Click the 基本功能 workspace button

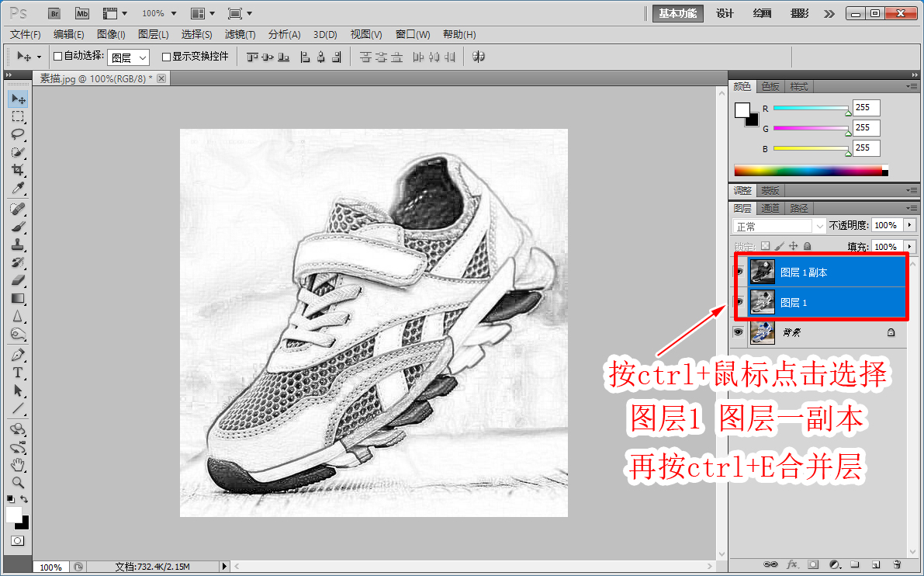[677, 13]
